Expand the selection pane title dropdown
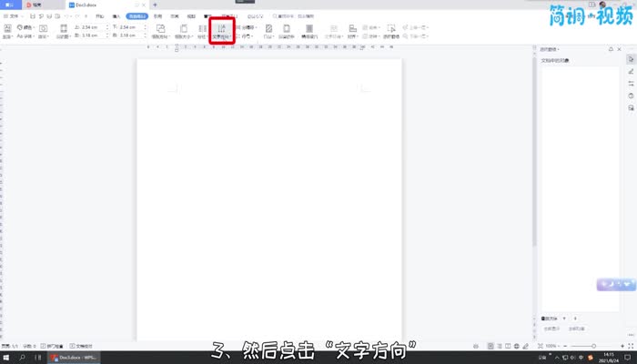 [x=551, y=49]
